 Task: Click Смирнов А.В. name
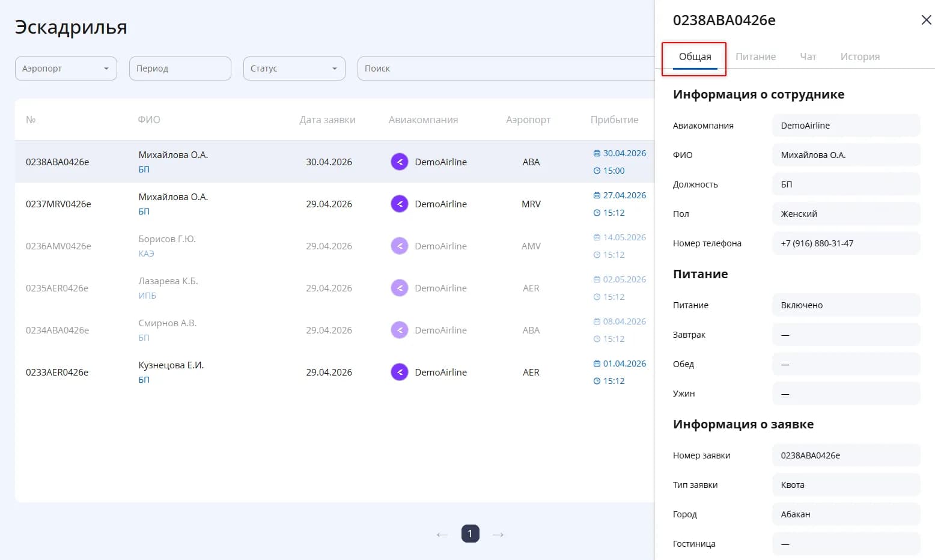[x=168, y=323]
